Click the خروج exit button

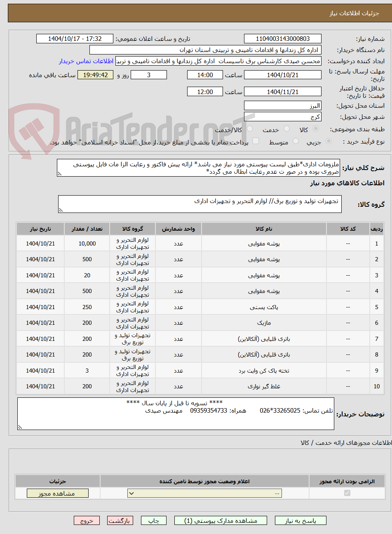click(87, 521)
